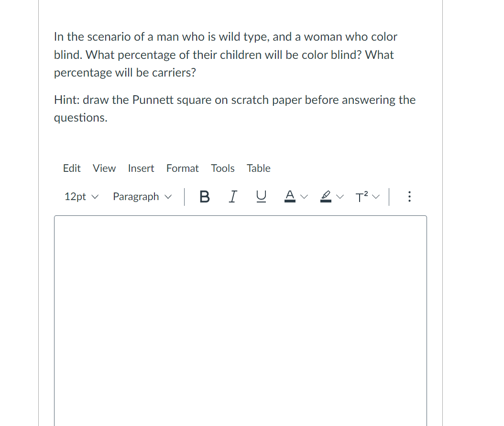The image size is (504, 426).
Task: Expand the text color chevron
Action: click(304, 196)
